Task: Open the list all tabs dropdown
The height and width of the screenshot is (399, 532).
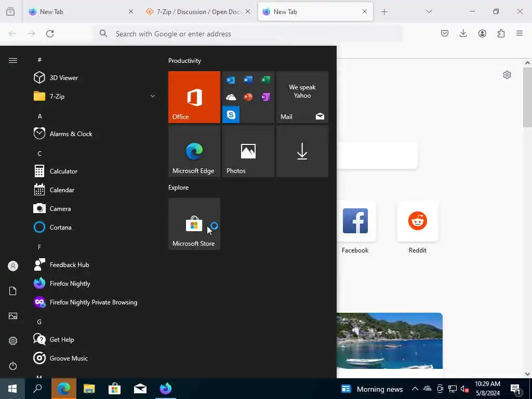Action: 429,11
